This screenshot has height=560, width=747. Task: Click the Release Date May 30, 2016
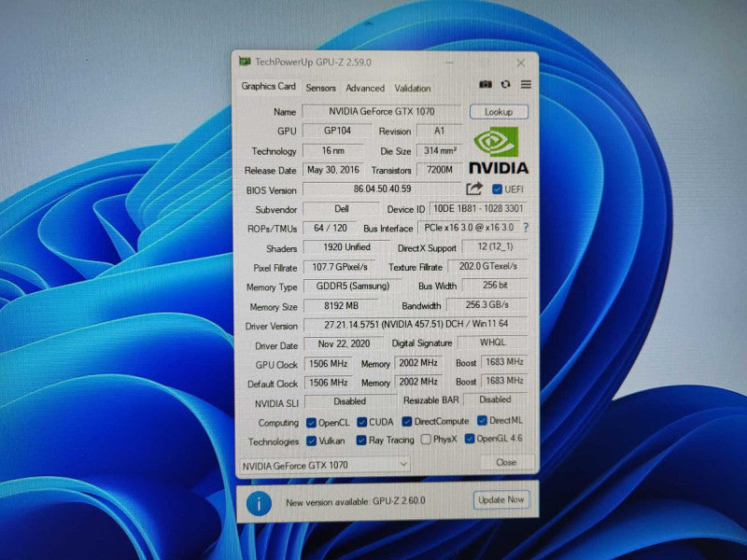pyautogui.click(x=333, y=170)
